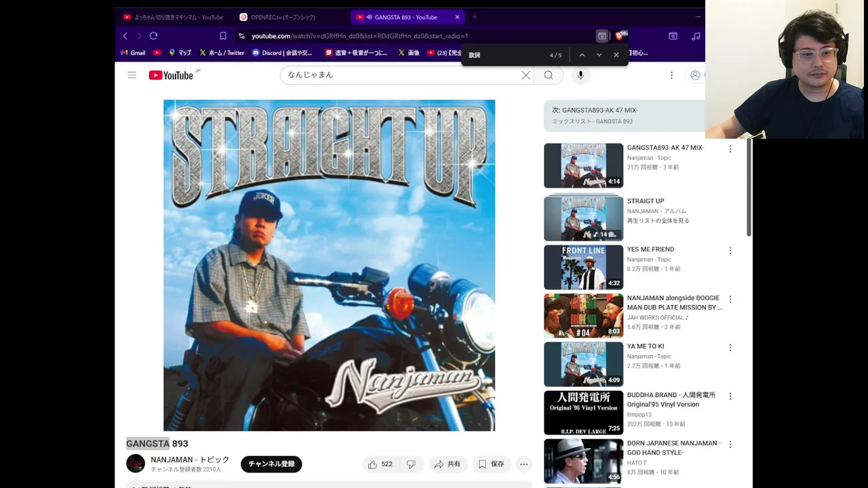
Task: Open 画像 bookmark
Action: pos(409,53)
